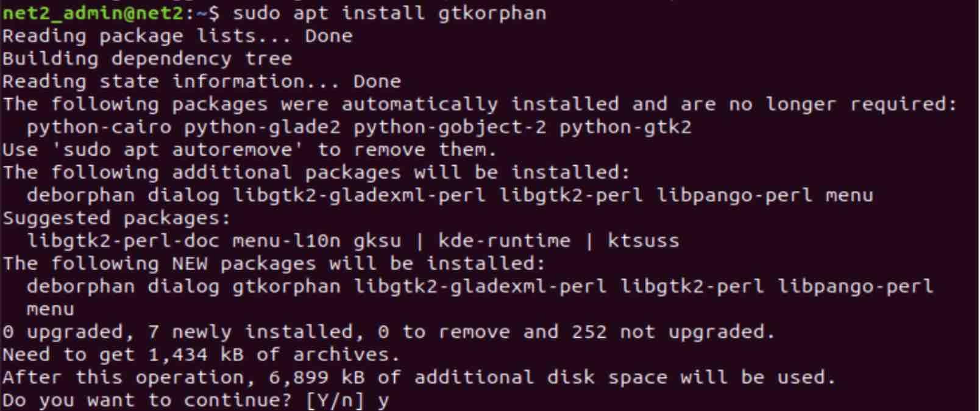
Task: Click the menu-l10n suggested package
Action: (286, 241)
